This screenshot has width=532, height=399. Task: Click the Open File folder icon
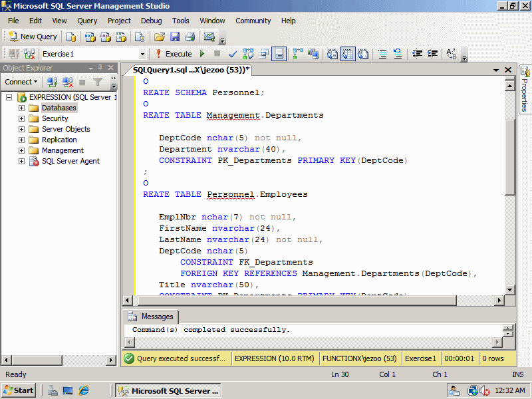(x=160, y=37)
